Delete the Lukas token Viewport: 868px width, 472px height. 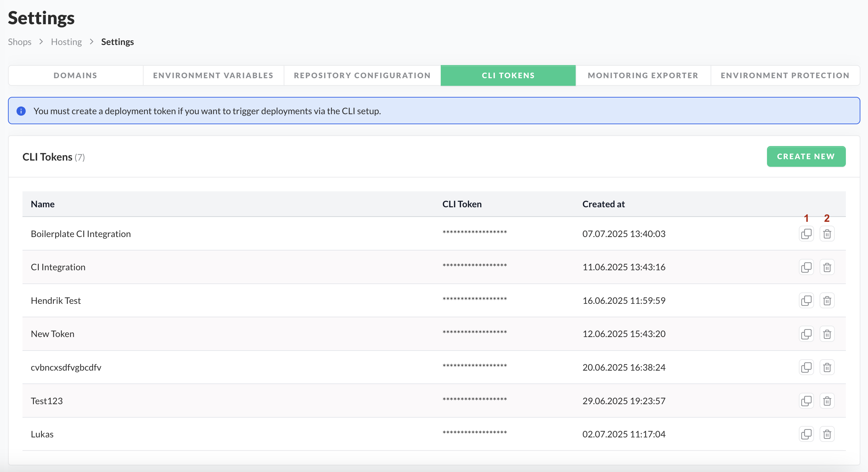pyautogui.click(x=827, y=434)
